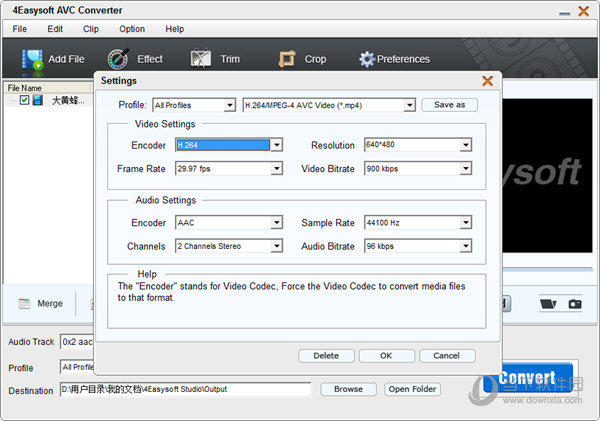Close the Settings dialog with X
The image size is (600, 421).
(x=488, y=81)
